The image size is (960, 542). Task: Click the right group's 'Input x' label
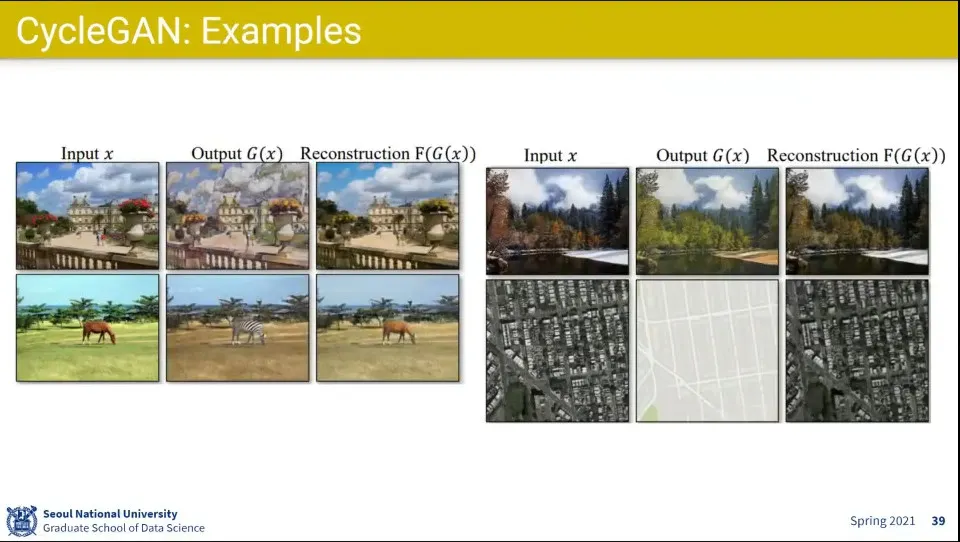click(x=550, y=156)
